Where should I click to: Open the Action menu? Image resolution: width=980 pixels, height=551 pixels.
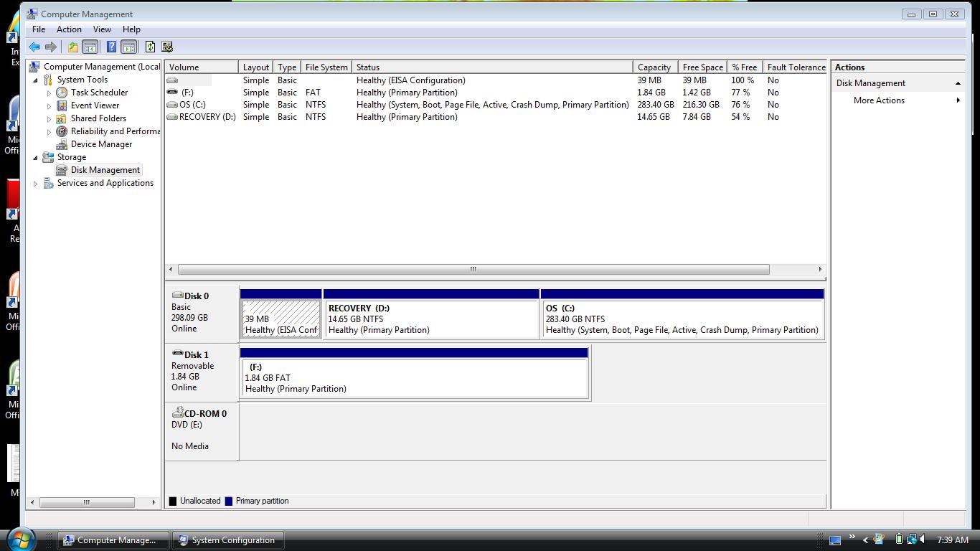(69, 29)
